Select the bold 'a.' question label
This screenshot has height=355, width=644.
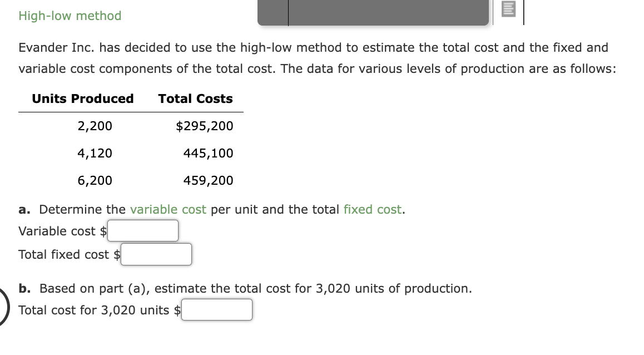[25, 210]
